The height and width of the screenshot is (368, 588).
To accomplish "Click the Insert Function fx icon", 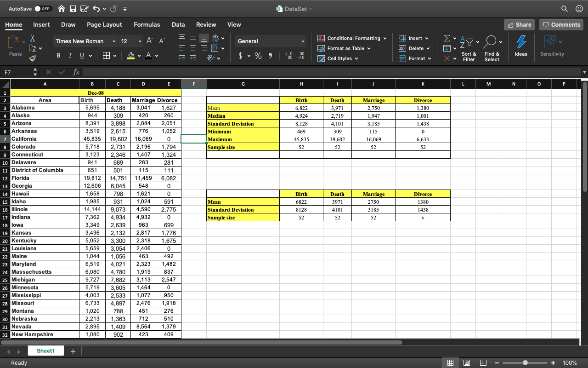I will point(76,72).
